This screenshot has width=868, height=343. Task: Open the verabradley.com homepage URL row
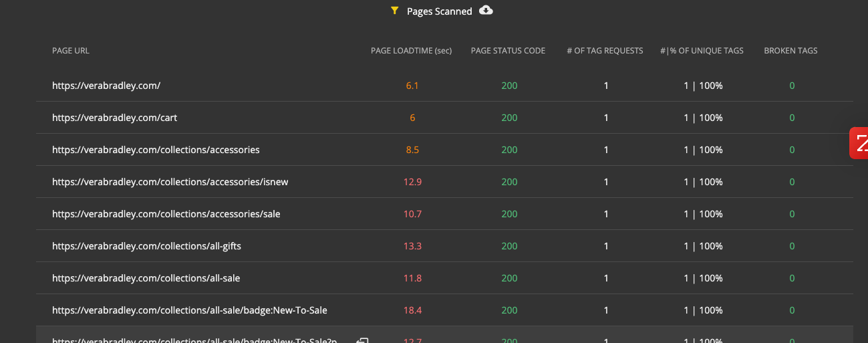point(106,86)
